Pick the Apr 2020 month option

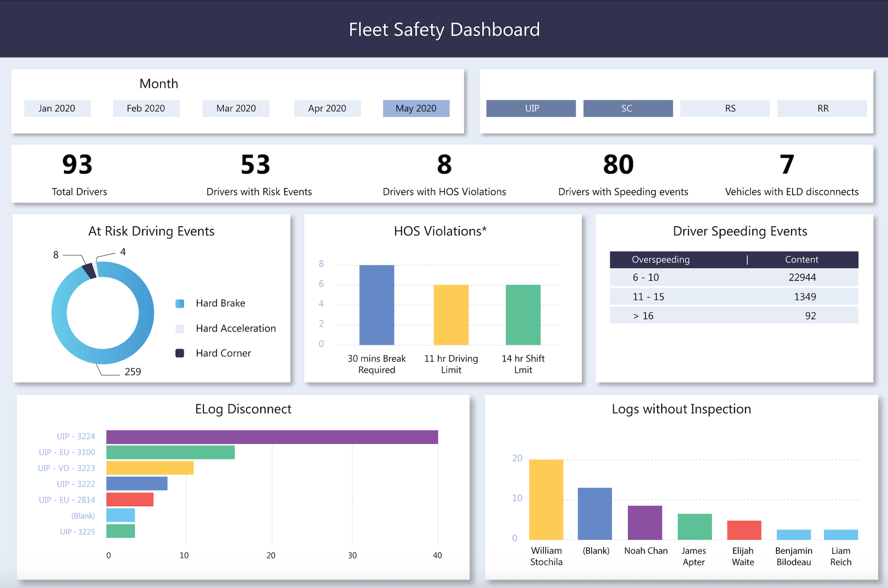[x=327, y=108]
